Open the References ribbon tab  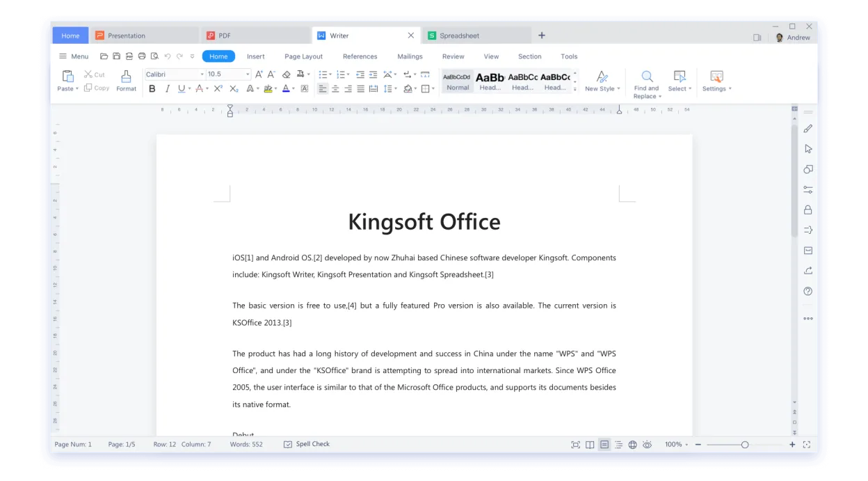click(x=360, y=56)
